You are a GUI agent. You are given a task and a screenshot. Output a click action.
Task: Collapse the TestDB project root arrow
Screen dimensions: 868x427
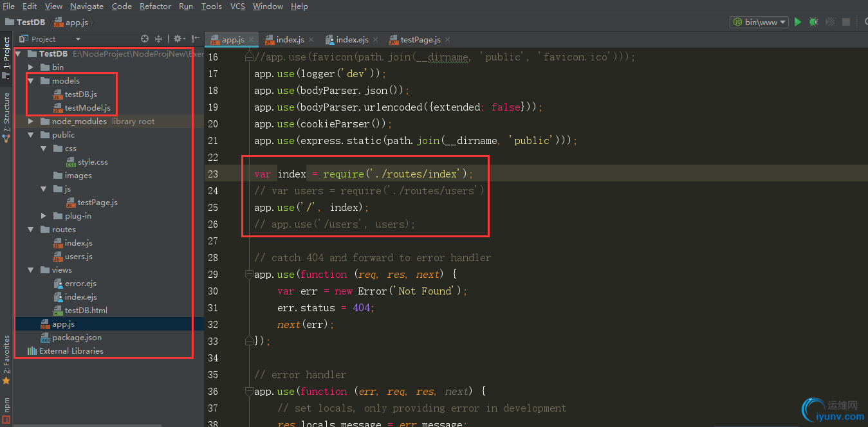18,53
